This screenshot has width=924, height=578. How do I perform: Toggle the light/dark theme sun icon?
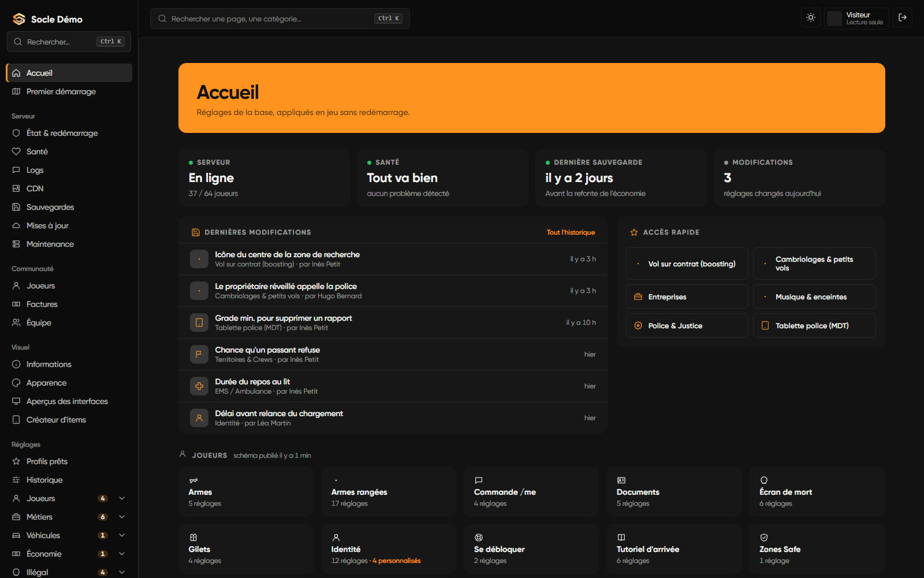pos(811,18)
